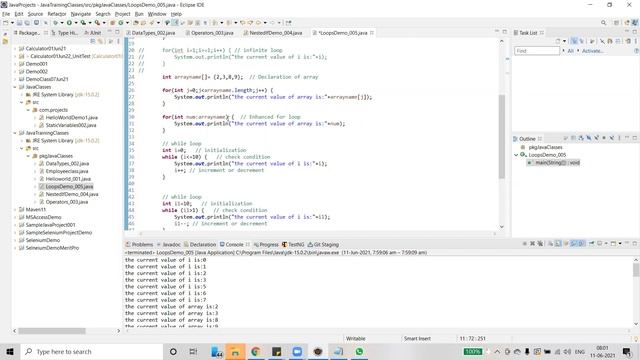Click the All link in Task List
Viewport: 640px width, 360px height.
570,51
